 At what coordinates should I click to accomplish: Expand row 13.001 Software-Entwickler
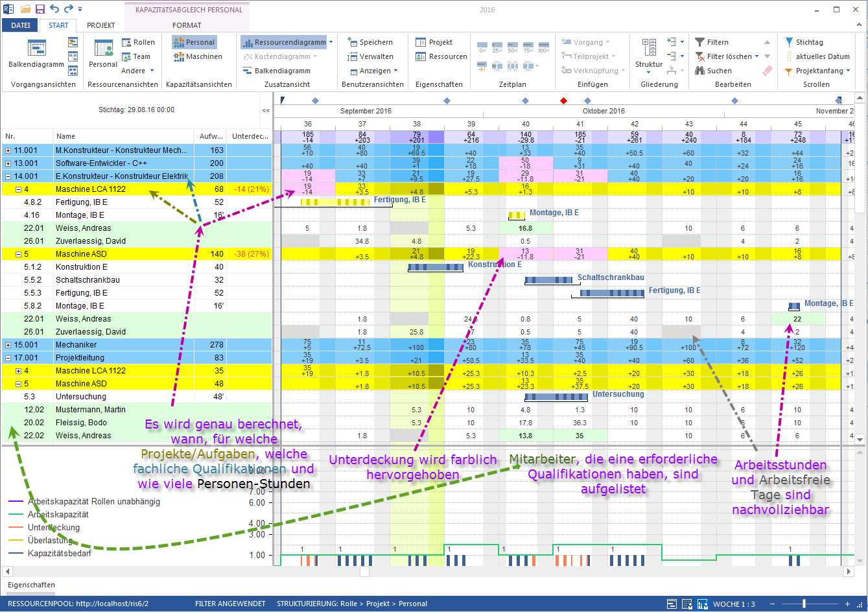pyautogui.click(x=8, y=163)
